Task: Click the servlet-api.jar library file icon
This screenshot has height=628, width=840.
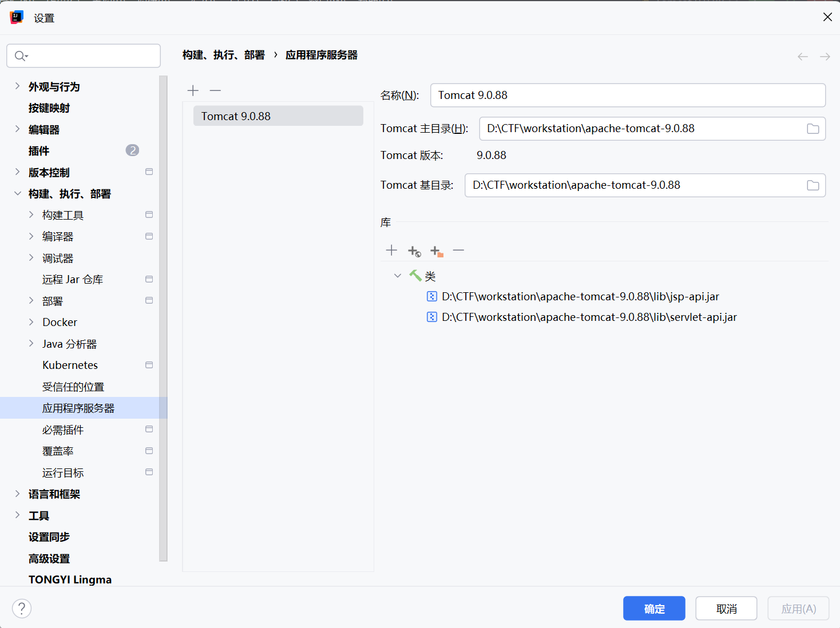Action: [x=432, y=317]
